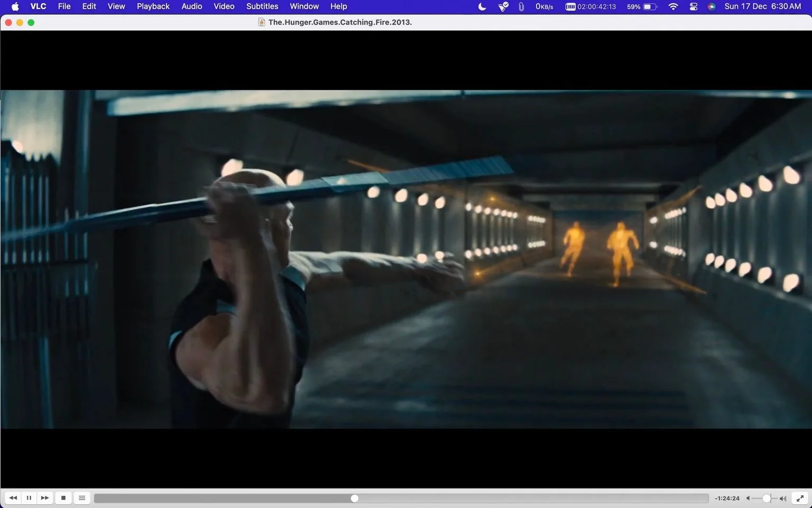
Task: Close the VLC window
Action: (x=8, y=22)
